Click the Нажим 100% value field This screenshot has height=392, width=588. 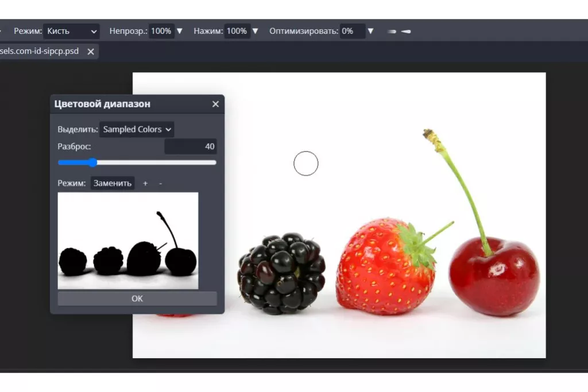[x=237, y=31]
